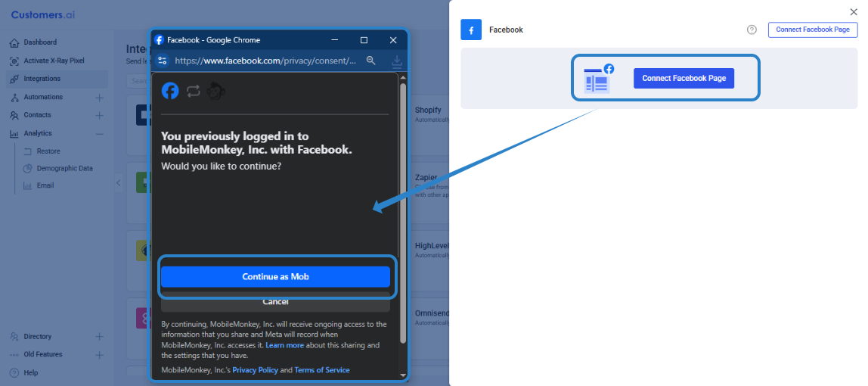Open Analytics in the sidebar
The height and width of the screenshot is (386, 868).
pyautogui.click(x=38, y=133)
